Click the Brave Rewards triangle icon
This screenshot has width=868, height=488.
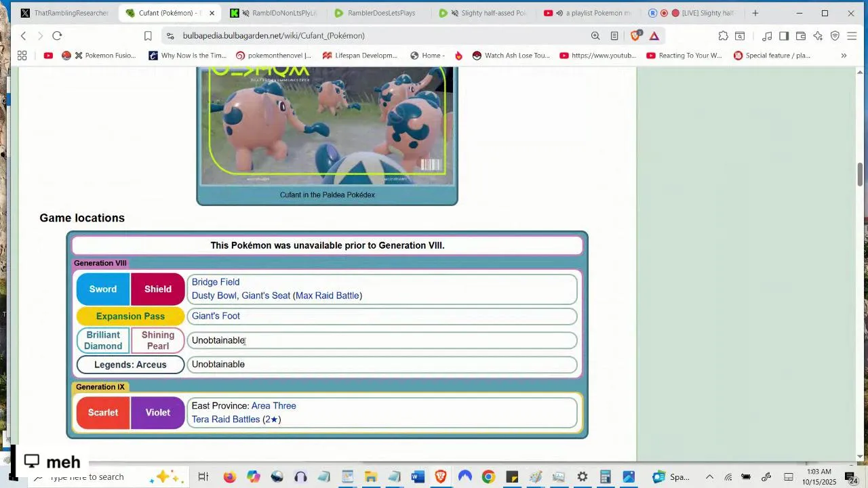pos(654,36)
